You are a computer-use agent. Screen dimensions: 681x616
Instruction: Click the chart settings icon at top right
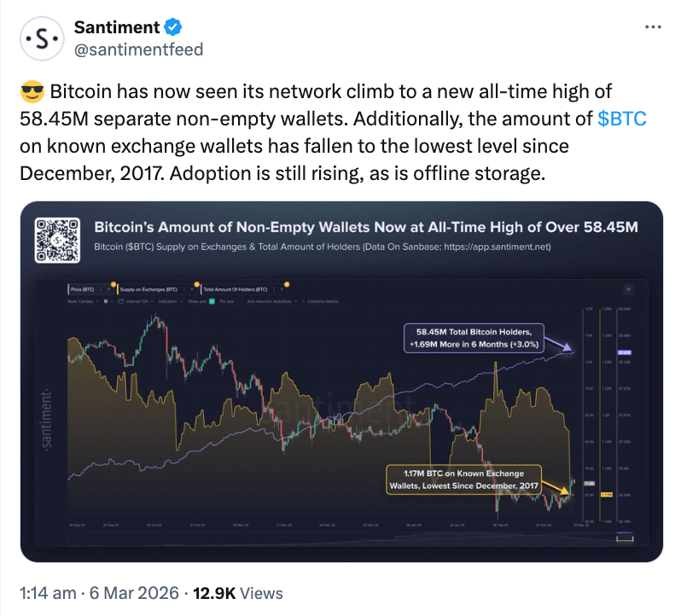pyautogui.click(x=629, y=291)
